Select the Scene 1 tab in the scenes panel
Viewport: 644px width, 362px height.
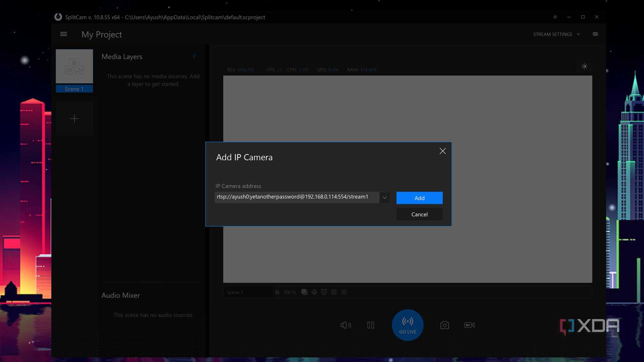(74, 89)
